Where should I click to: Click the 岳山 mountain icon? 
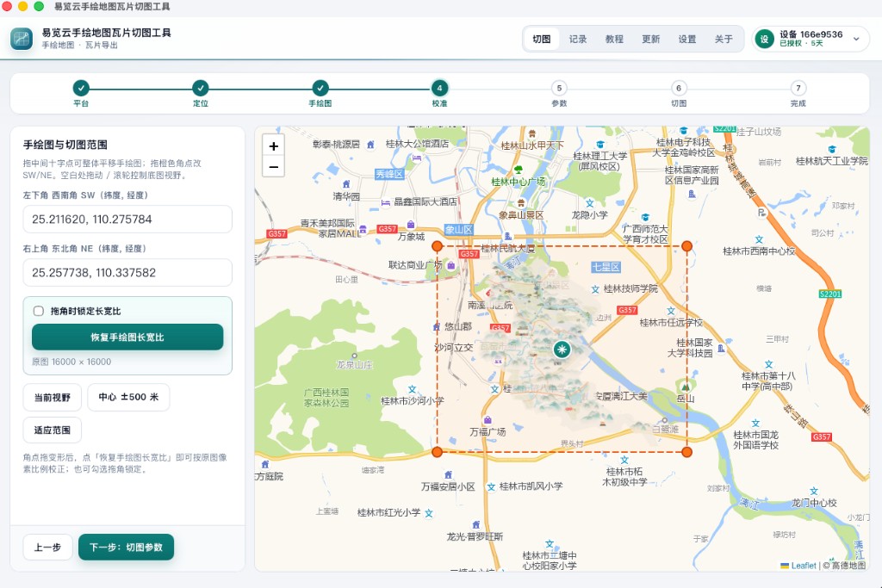pyautogui.click(x=685, y=387)
